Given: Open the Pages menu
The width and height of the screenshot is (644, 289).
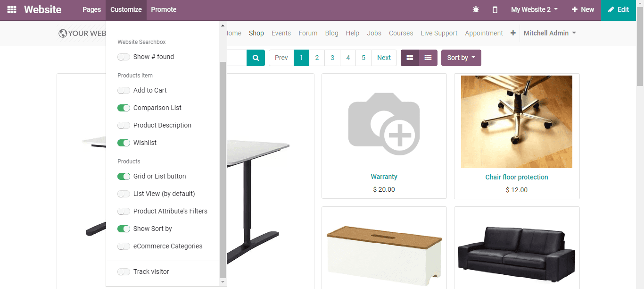Looking at the screenshot, I should tap(92, 9).
